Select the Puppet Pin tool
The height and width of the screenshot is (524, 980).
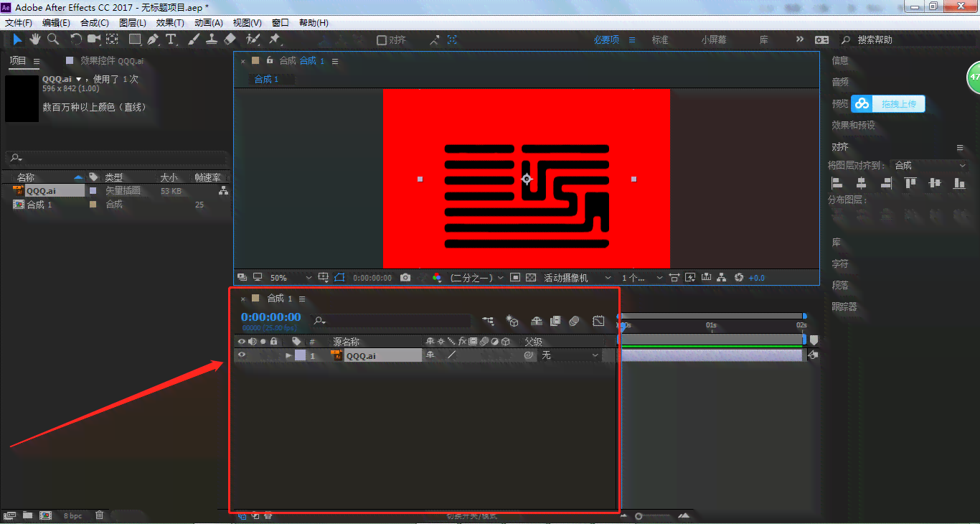point(275,39)
